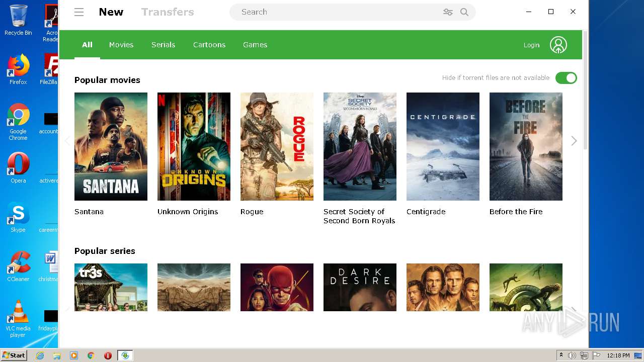Launch Google Chrome from the desktop

pyautogui.click(x=18, y=122)
